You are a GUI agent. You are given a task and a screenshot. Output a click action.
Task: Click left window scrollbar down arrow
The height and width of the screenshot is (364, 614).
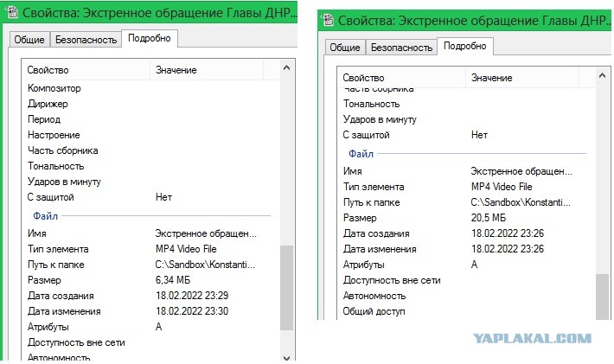click(x=286, y=357)
